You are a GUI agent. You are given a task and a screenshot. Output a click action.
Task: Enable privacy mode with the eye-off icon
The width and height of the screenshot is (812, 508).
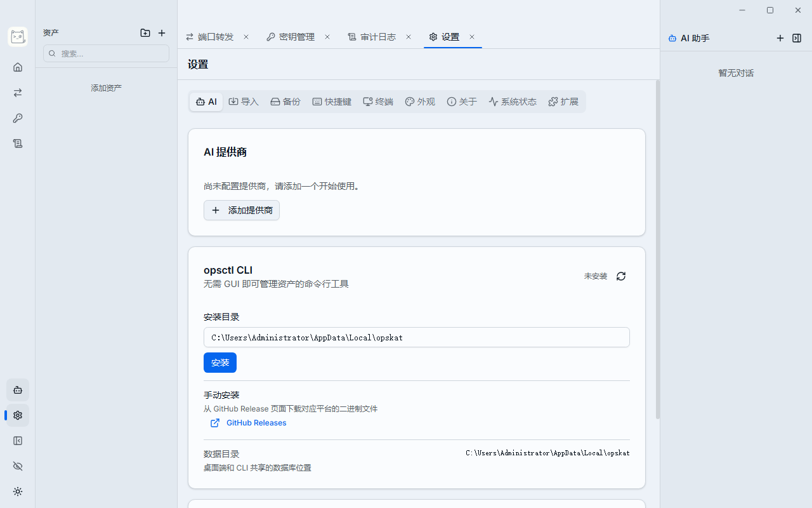[17, 466]
